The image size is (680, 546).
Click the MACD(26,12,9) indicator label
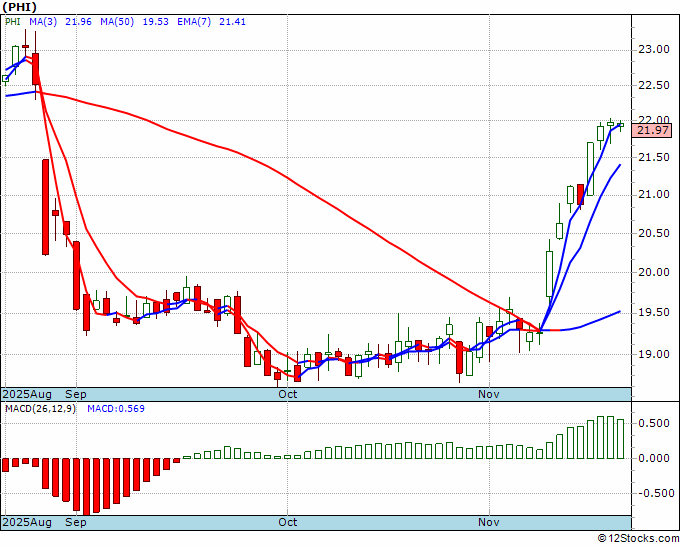[40, 409]
